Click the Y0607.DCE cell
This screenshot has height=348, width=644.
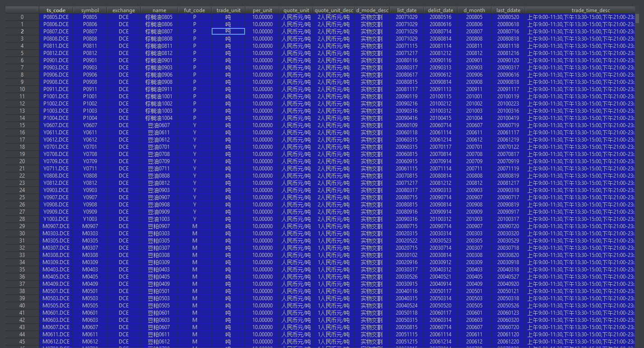[x=56, y=125]
